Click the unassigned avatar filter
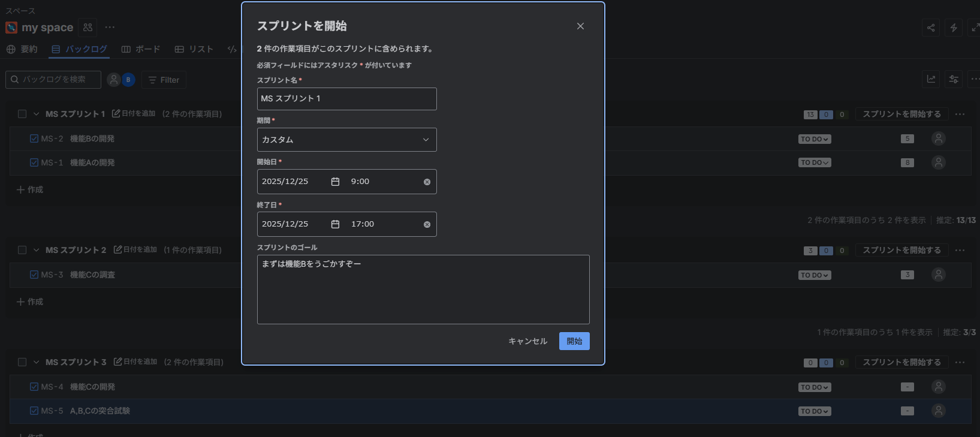This screenshot has width=980, height=437. coord(114,80)
